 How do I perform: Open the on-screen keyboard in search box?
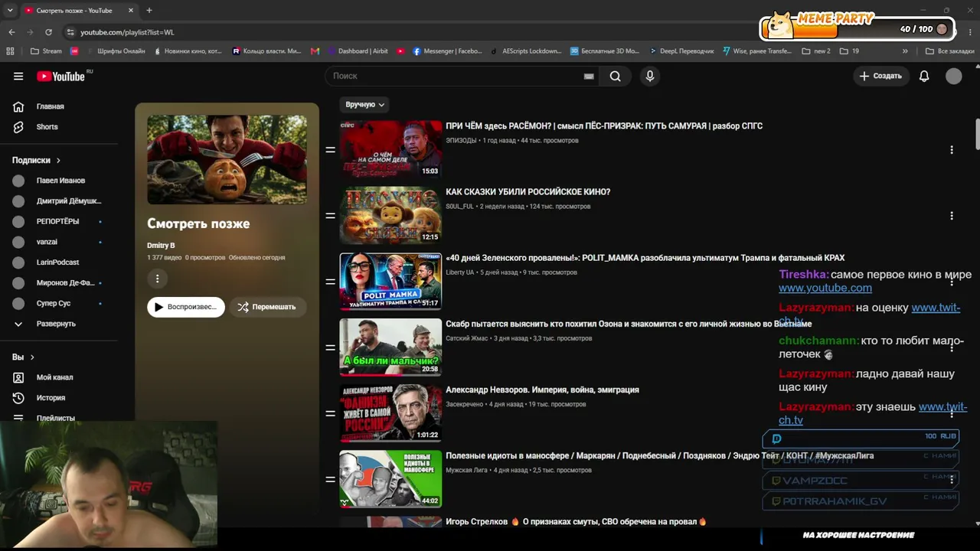(589, 77)
